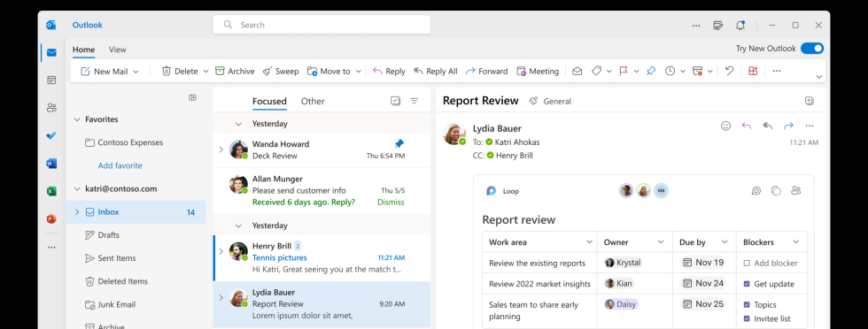Open Loop comments bubble icon

click(x=756, y=191)
